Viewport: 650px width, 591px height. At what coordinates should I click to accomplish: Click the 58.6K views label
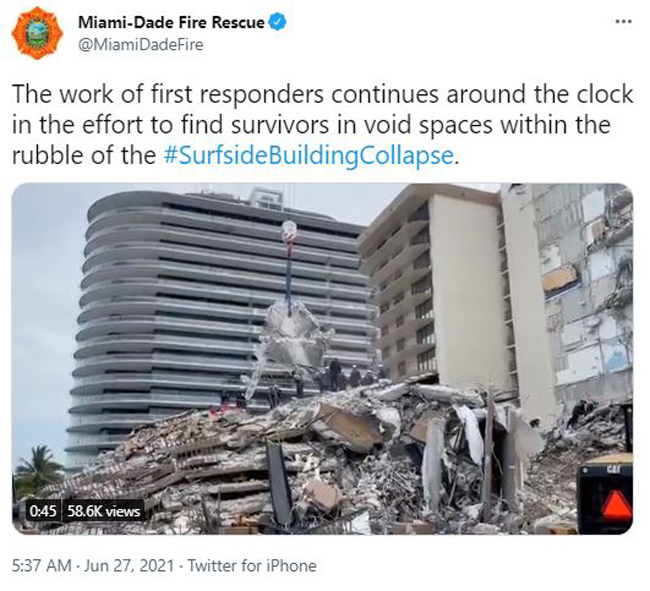click(x=104, y=511)
